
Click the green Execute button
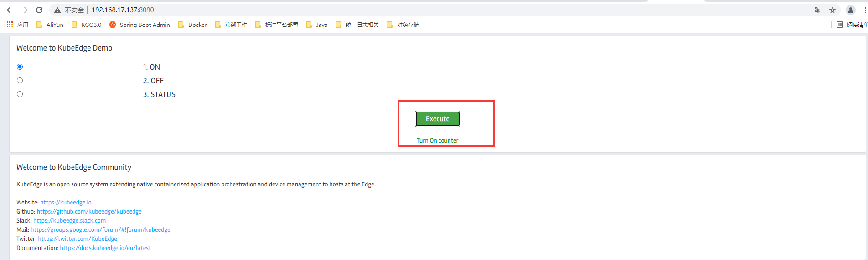(x=438, y=119)
